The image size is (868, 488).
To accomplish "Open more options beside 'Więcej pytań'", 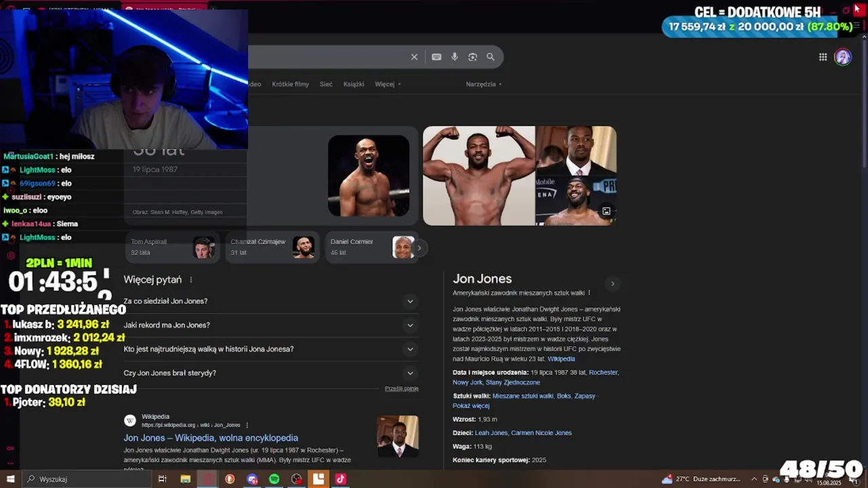I will pyautogui.click(x=191, y=280).
